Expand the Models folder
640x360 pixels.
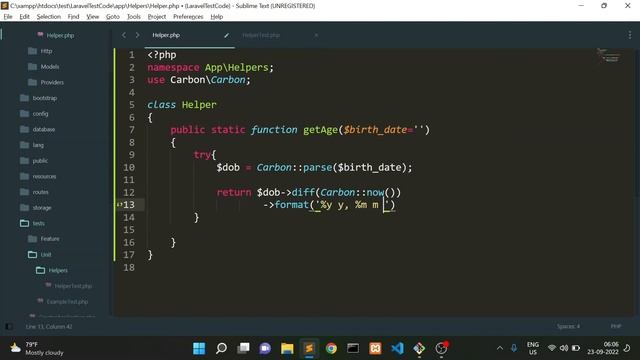(49, 67)
